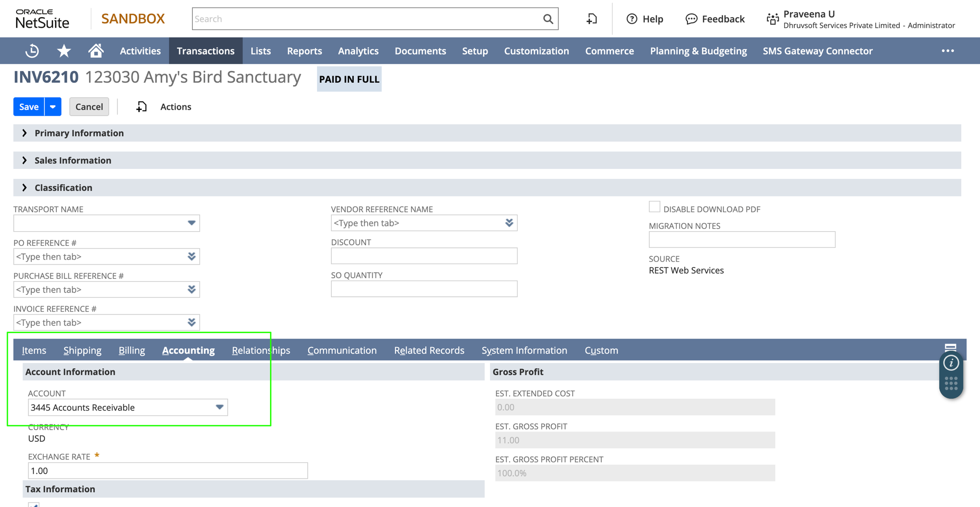Expand the Classification section
The image size is (980, 507).
(x=24, y=188)
